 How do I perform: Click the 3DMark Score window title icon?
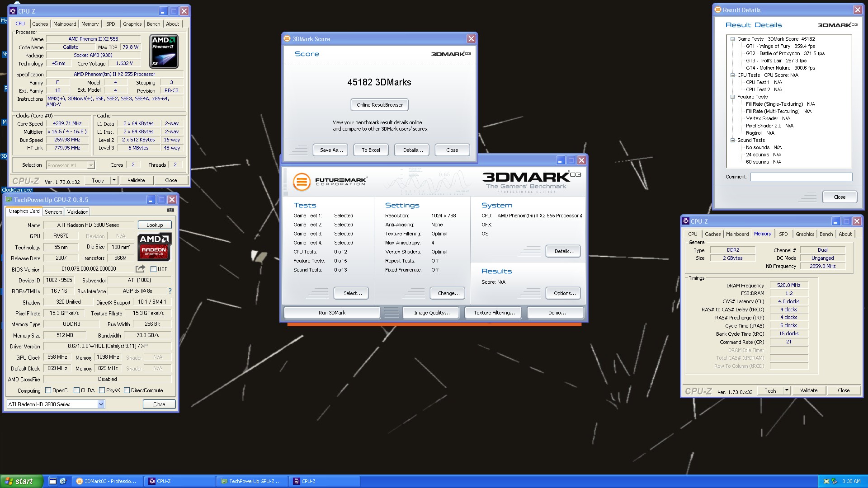287,39
